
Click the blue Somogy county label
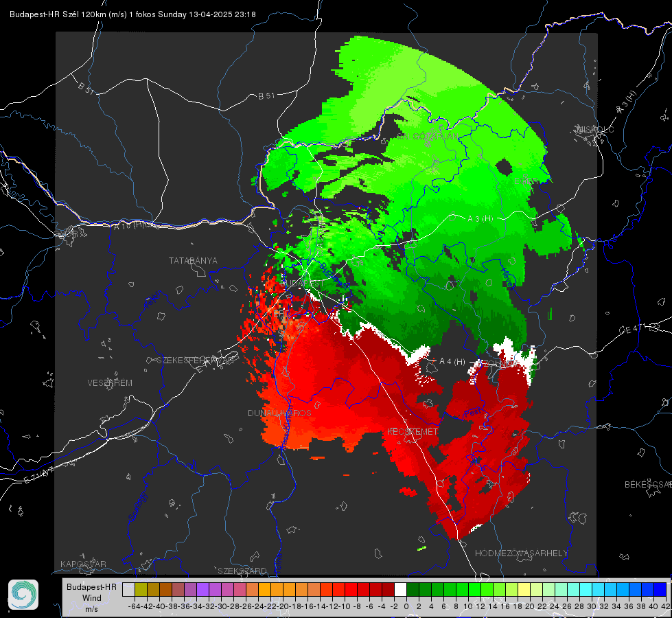pyautogui.click(x=137, y=506)
